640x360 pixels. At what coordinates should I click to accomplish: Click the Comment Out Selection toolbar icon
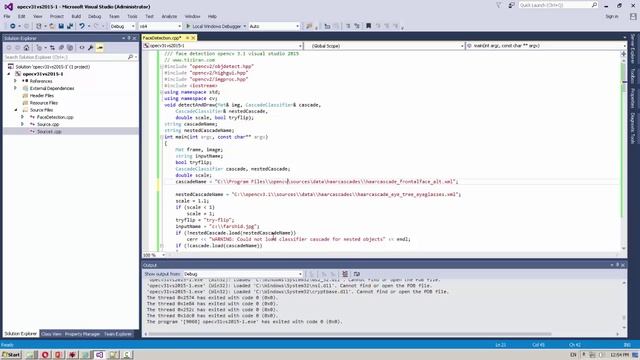[x=348, y=26]
